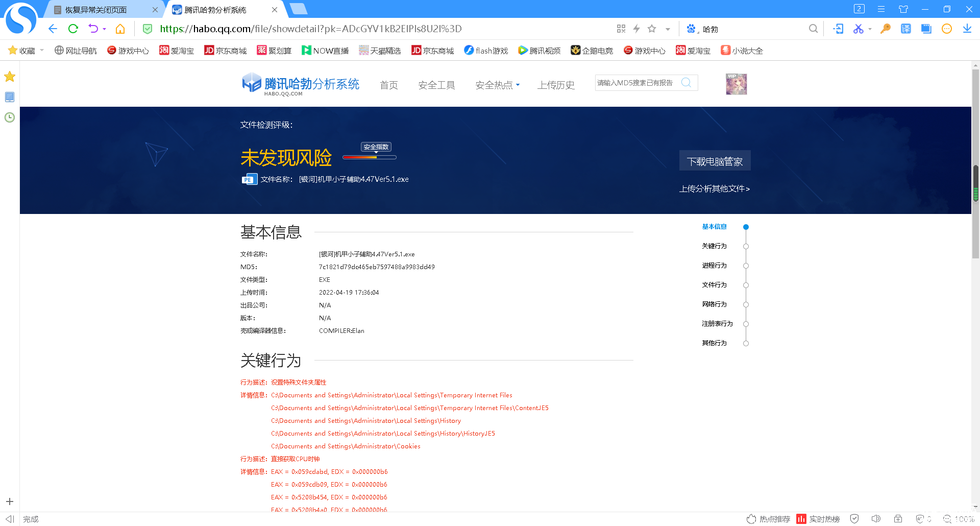Click the undo/restore closed page icon
Image resolution: width=980 pixels, height=526 pixels.
(93, 29)
